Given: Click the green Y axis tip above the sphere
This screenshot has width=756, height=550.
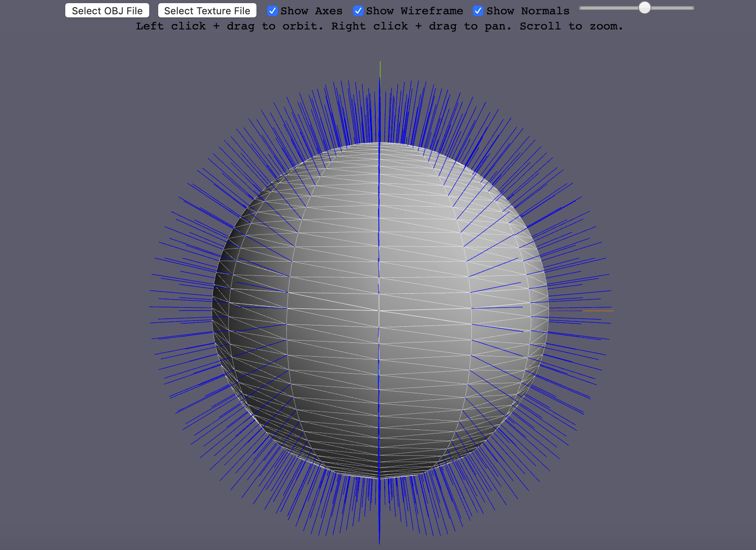Looking at the screenshot, I should tap(380, 67).
